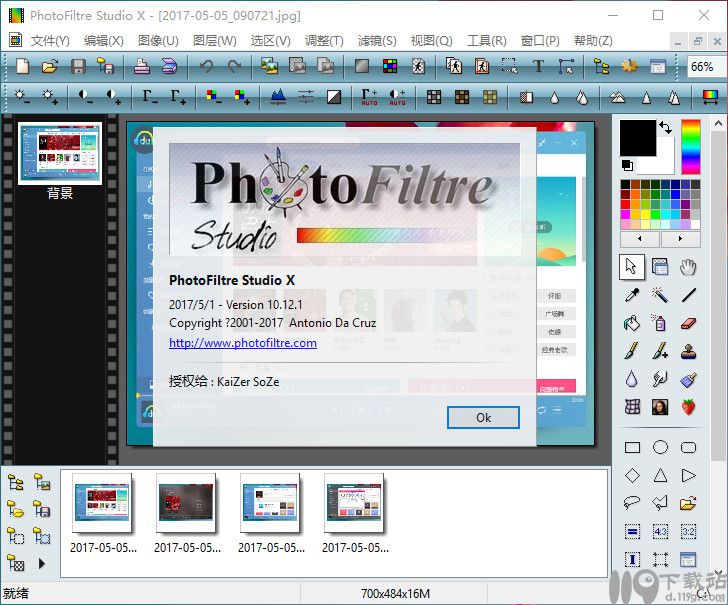The image size is (728, 605).
Task: Open the second 2017-05-05 thumbnail with dark image
Action: click(x=186, y=503)
